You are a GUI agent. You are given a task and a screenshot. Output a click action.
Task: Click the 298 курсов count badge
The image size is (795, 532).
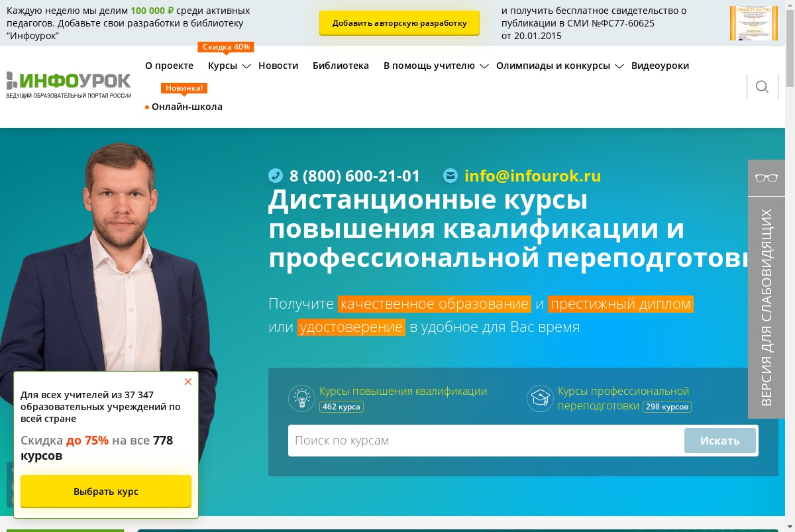click(x=666, y=407)
